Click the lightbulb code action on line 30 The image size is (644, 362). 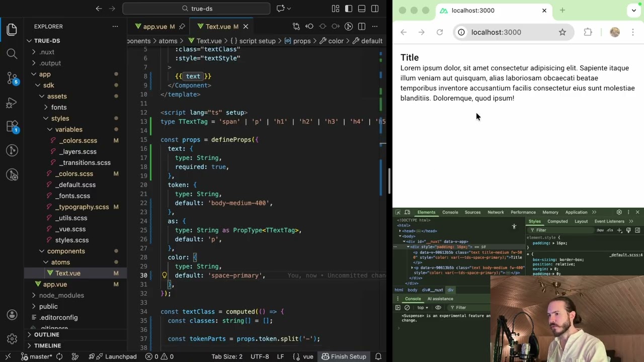tap(164, 276)
